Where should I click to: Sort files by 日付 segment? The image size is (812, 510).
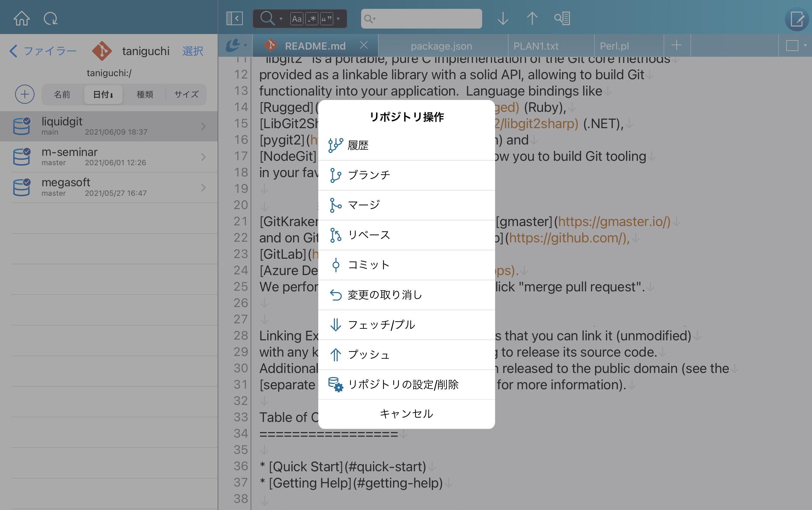coord(103,94)
